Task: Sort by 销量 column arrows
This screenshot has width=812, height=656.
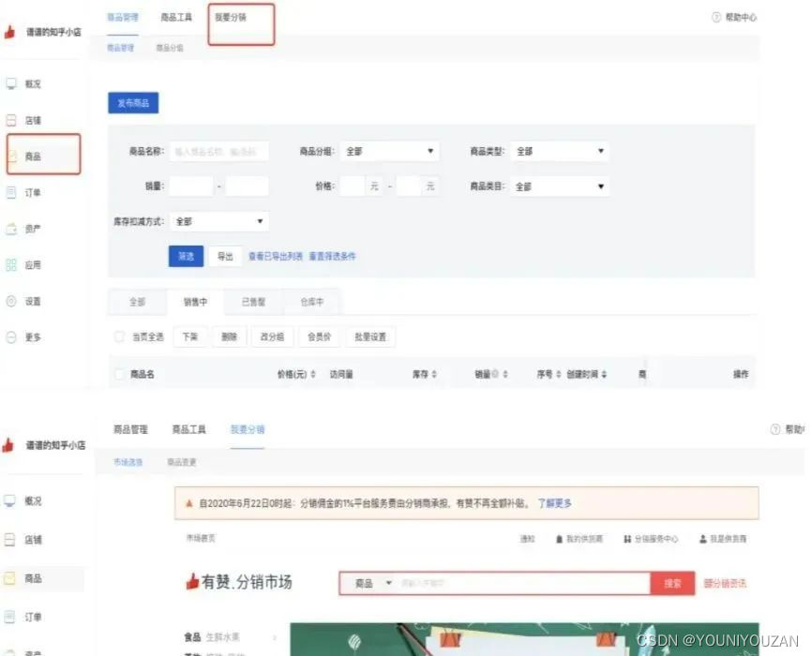Action: (x=505, y=374)
